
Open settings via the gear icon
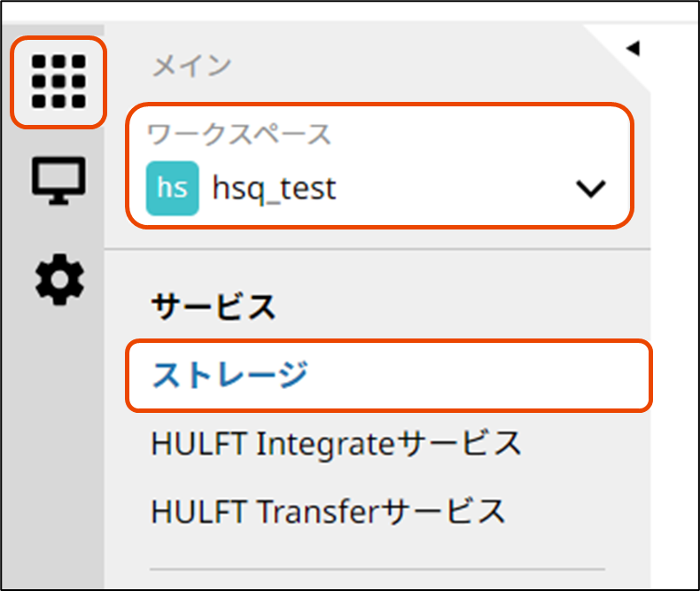[58, 279]
